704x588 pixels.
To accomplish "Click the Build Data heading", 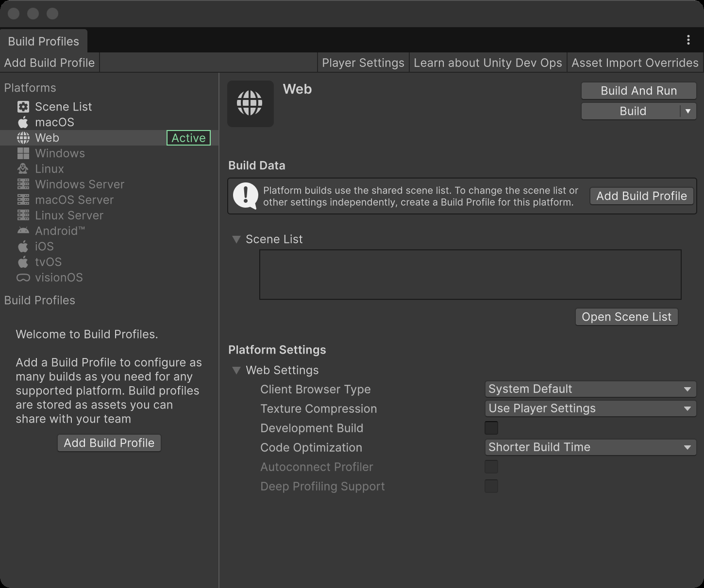I will [257, 165].
